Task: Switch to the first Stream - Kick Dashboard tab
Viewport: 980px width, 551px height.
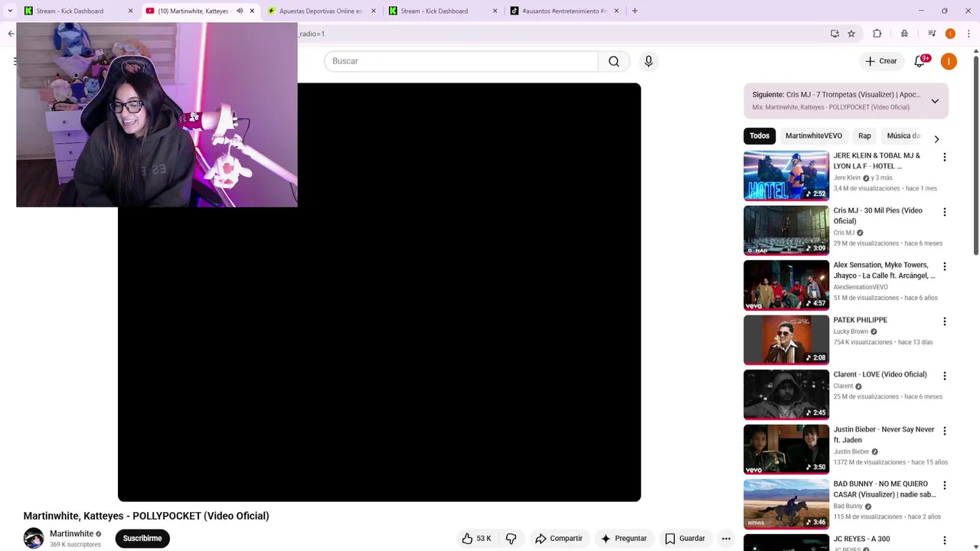Action: pos(78,11)
